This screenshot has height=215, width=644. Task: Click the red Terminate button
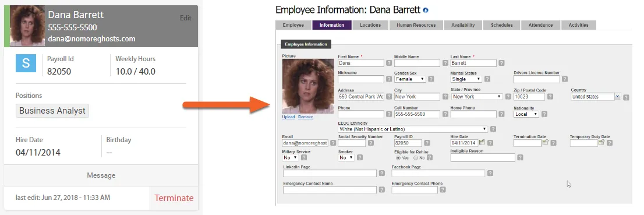(174, 198)
